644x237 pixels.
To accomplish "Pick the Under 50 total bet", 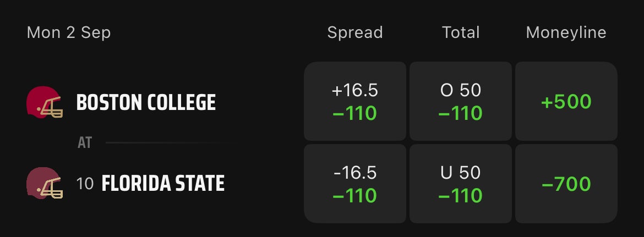I will (461, 183).
